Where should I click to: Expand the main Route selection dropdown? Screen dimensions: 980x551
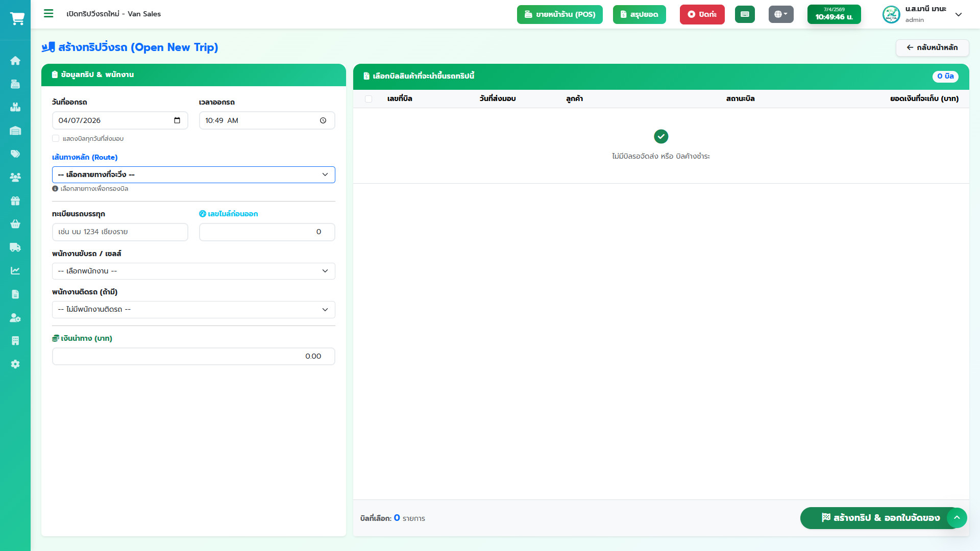click(x=193, y=174)
